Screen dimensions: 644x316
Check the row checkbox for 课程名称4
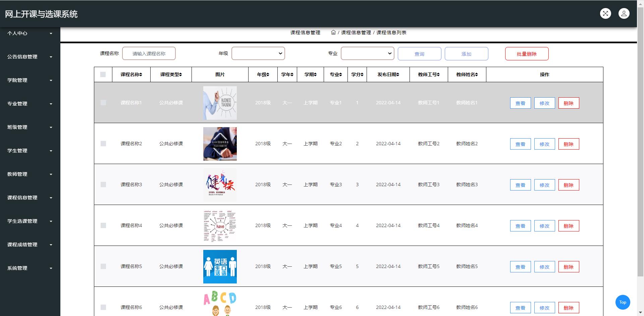103,225
